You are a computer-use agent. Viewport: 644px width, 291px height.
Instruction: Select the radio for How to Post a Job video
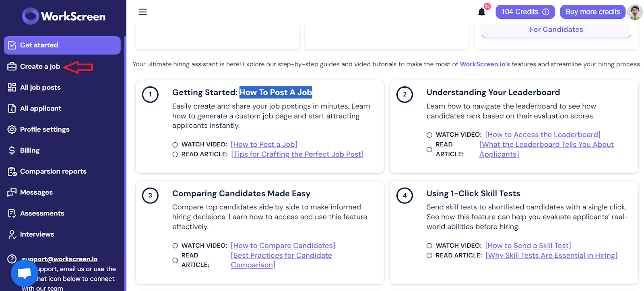[x=175, y=145]
